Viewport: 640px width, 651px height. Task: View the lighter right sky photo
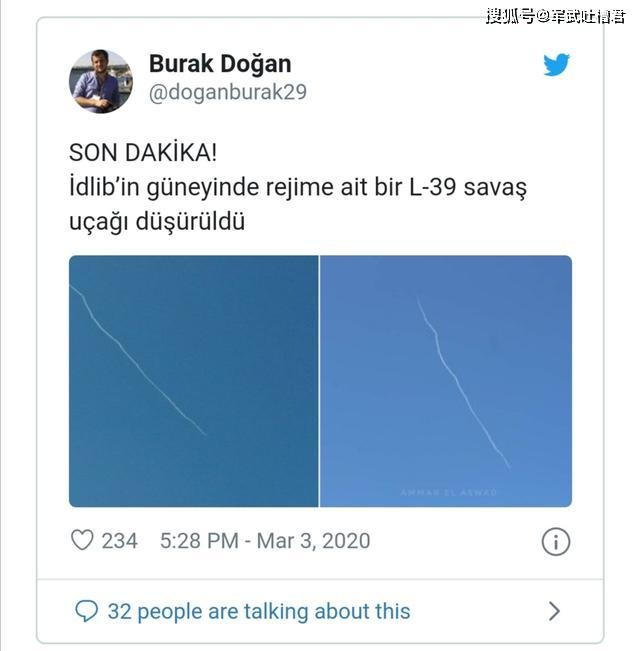pos(446,381)
